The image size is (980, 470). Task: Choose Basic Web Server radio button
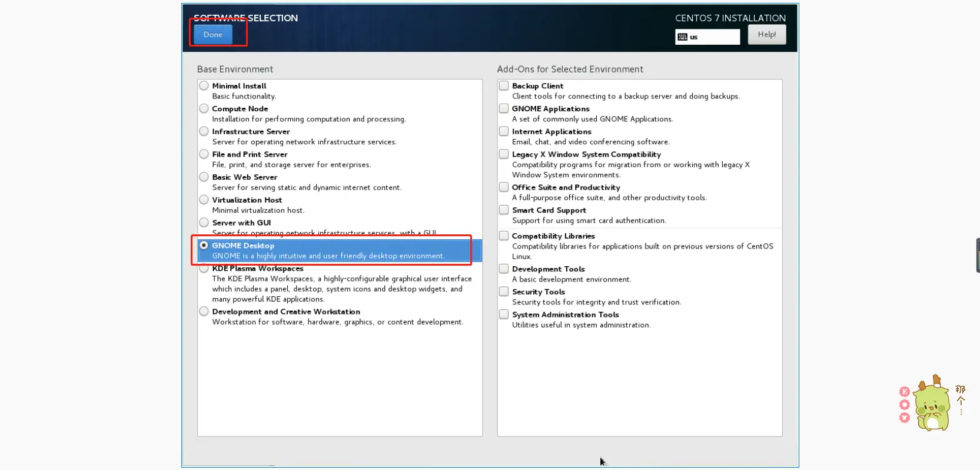(x=204, y=177)
